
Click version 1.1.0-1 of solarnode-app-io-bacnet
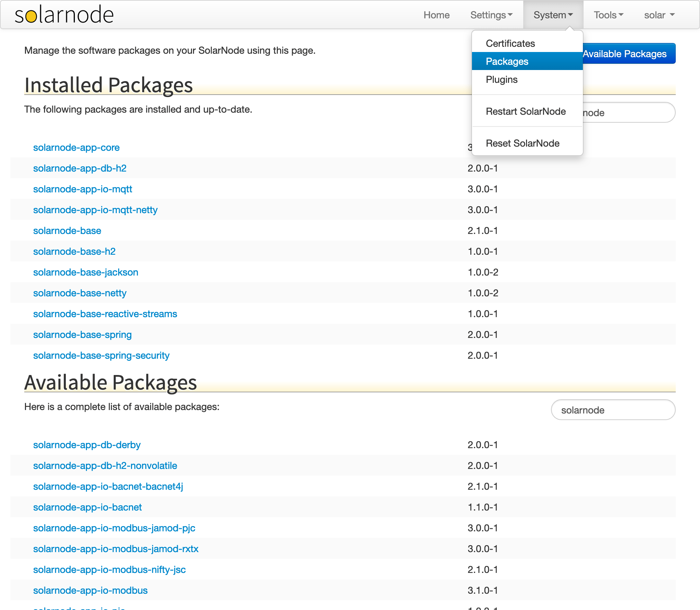[x=483, y=507]
